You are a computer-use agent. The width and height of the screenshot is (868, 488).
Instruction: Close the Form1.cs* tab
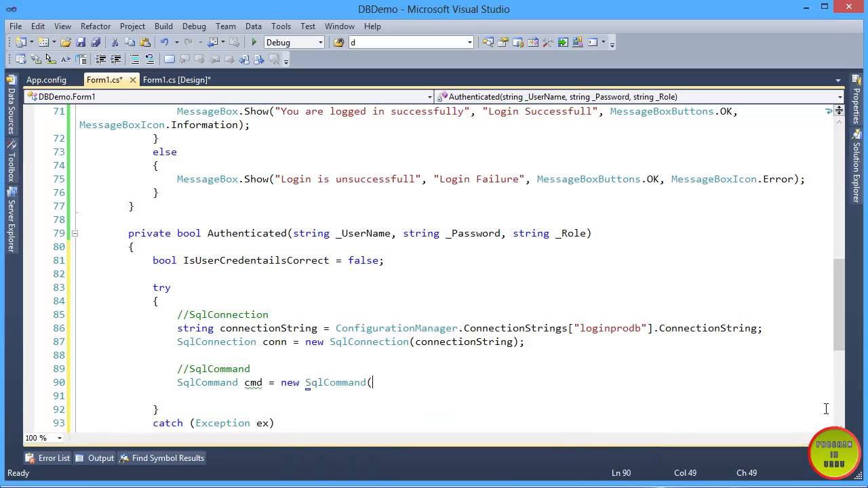[132, 80]
